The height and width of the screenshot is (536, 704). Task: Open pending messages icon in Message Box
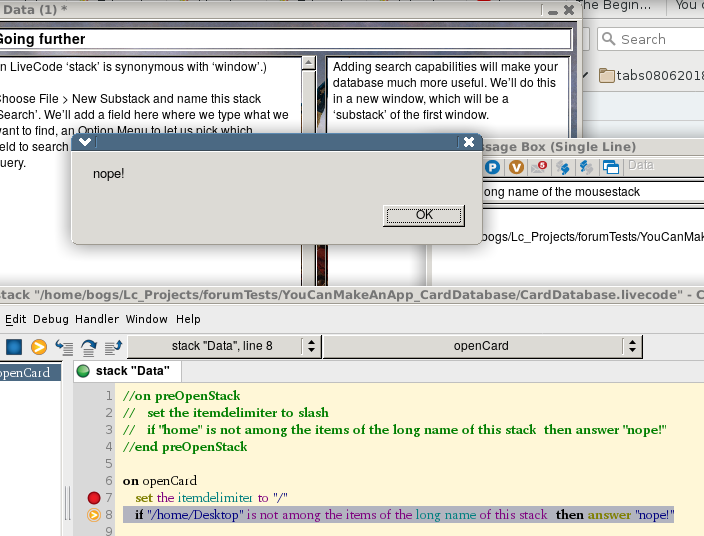click(540, 167)
